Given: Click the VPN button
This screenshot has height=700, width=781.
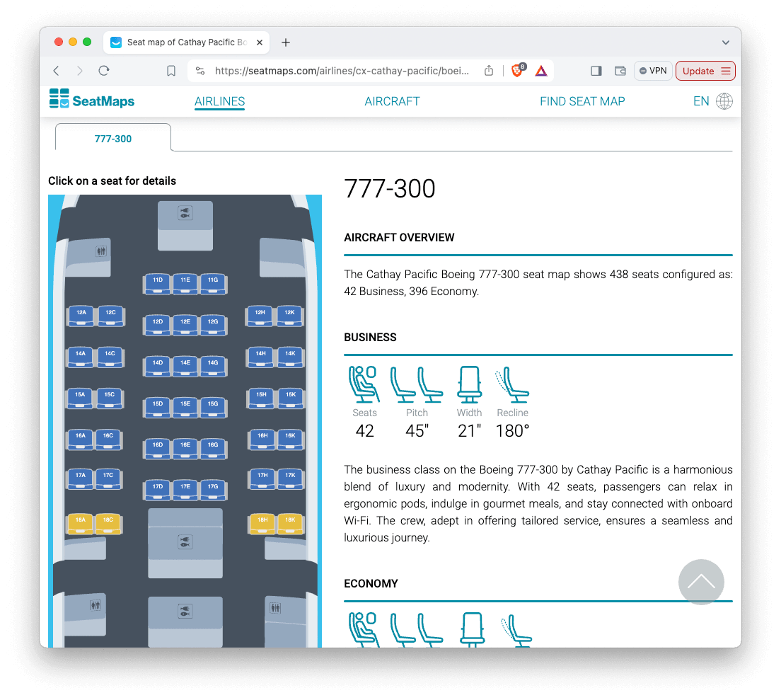Looking at the screenshot, I should (x=653, y=71).
